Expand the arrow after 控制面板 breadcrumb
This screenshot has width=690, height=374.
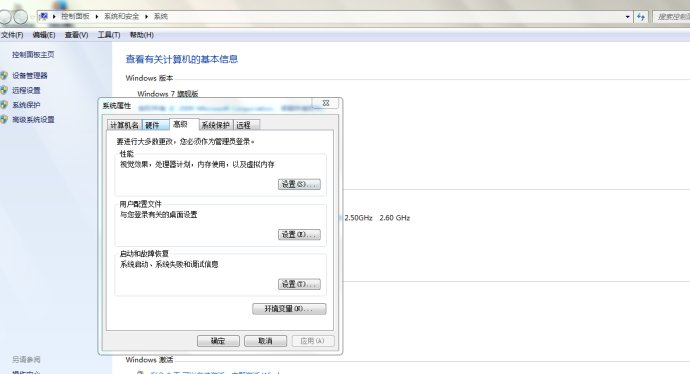point(97,16)
